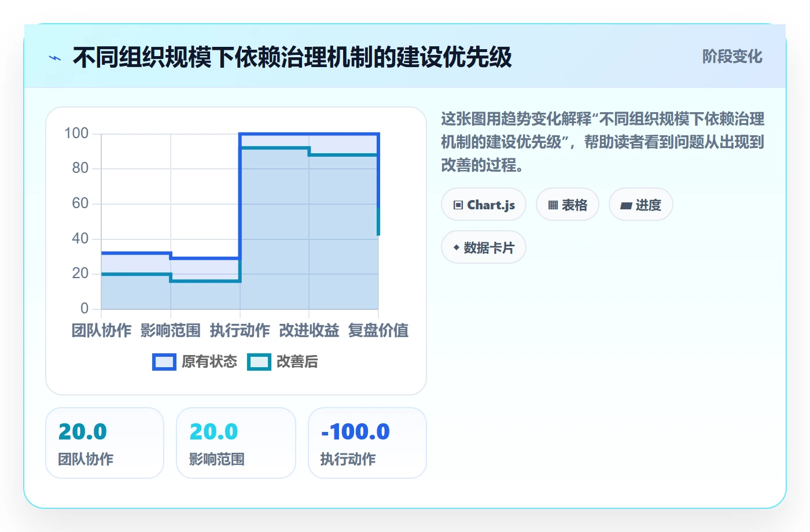Image resolution: width=810 pixels, height=532 pixels.
Task: Toggle the 原有状态 legend series
Action: 194,362
